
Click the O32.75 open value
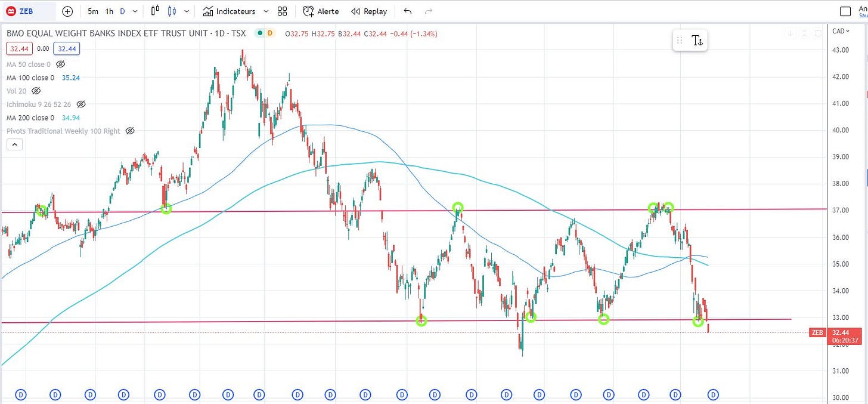[x=296, y=34]
